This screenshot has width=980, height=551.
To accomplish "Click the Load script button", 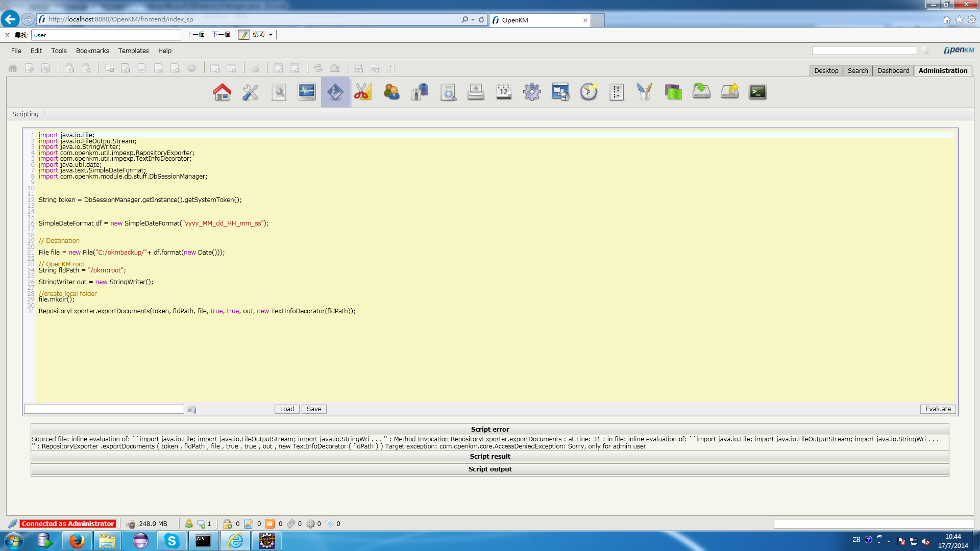I will (x=287, y=409).
